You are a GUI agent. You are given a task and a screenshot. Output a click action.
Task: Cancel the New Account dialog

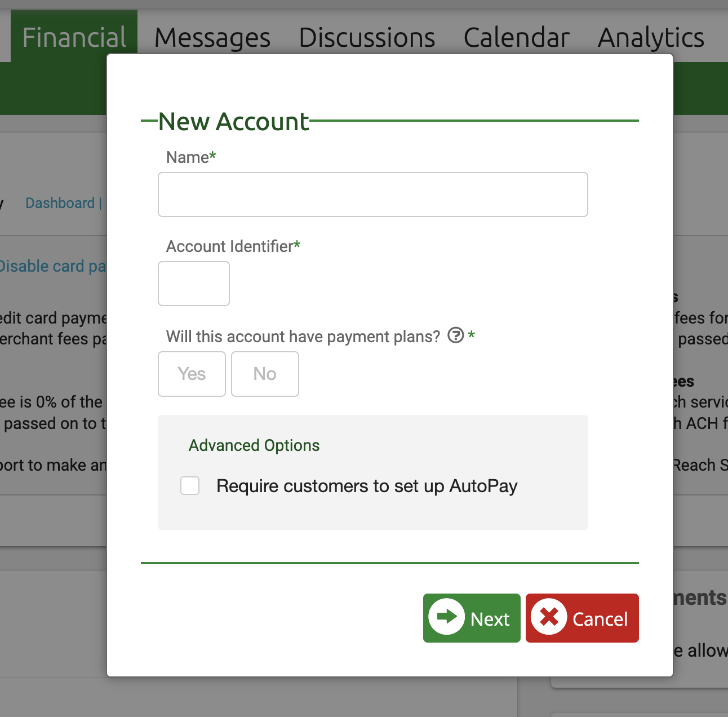pos(582,618)
